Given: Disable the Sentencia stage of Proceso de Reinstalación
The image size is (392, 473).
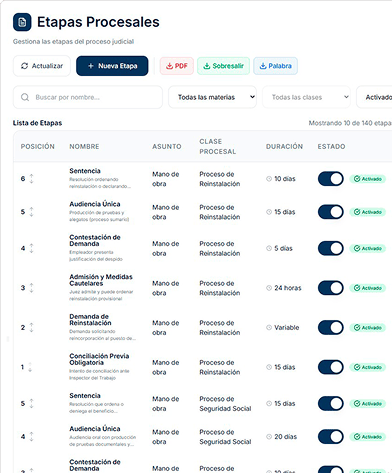Looking at the screenshot, I should click(x=331, y=179).
